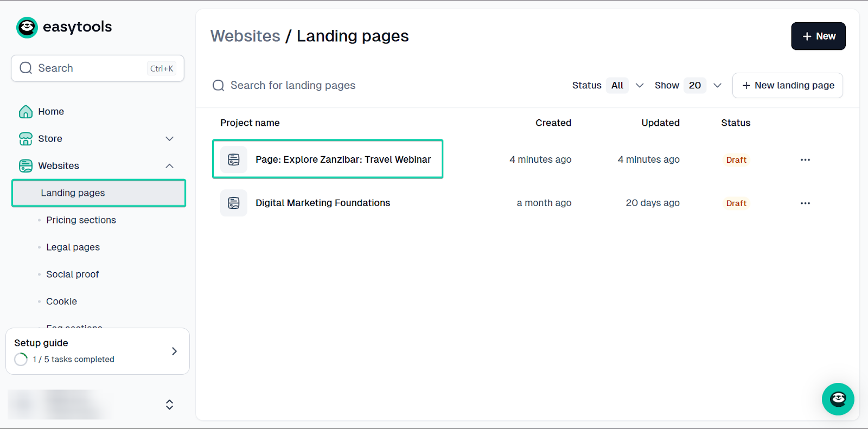This screenshot has width=868, height=429.
Task: Click the magnifier icon in sidebar Search
Action: point(25,68)
